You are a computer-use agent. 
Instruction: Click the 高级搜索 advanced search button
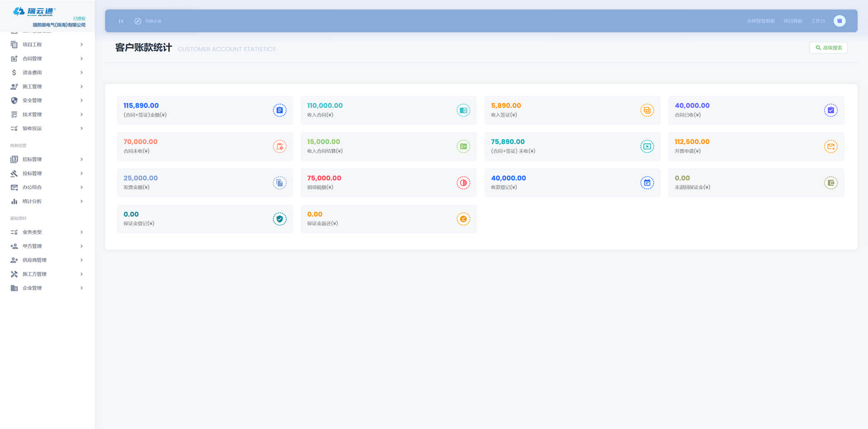tap(828, 48)
